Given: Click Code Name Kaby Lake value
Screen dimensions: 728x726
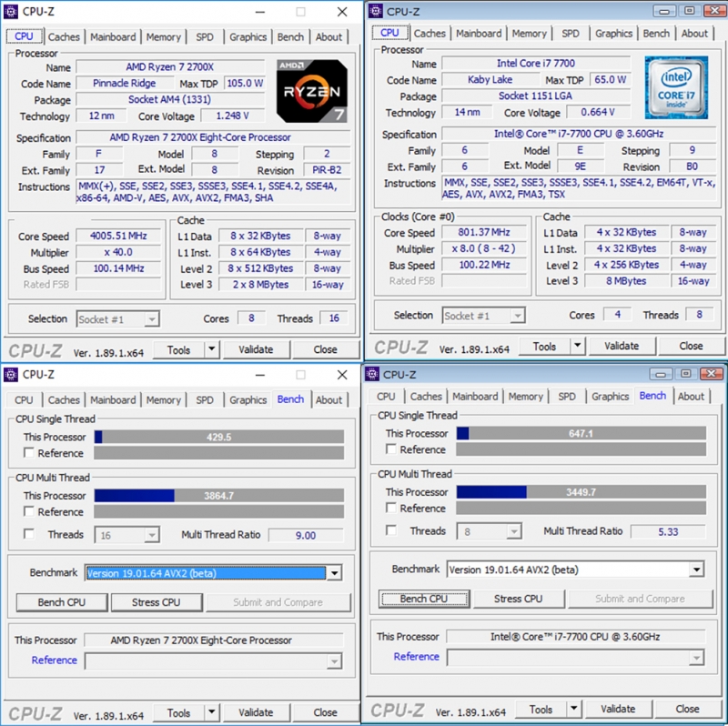Looking at the screenshot, I should pos(490,79).
